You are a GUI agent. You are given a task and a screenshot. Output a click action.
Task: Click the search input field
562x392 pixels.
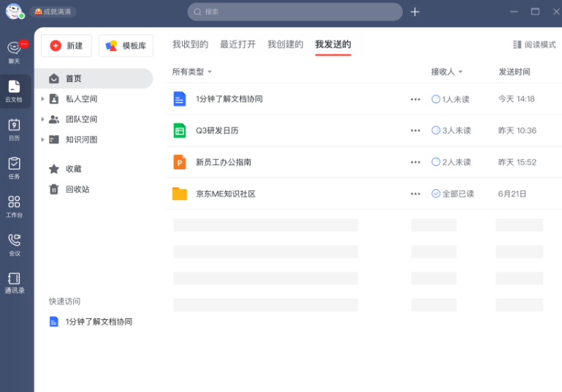coord(295,12)
